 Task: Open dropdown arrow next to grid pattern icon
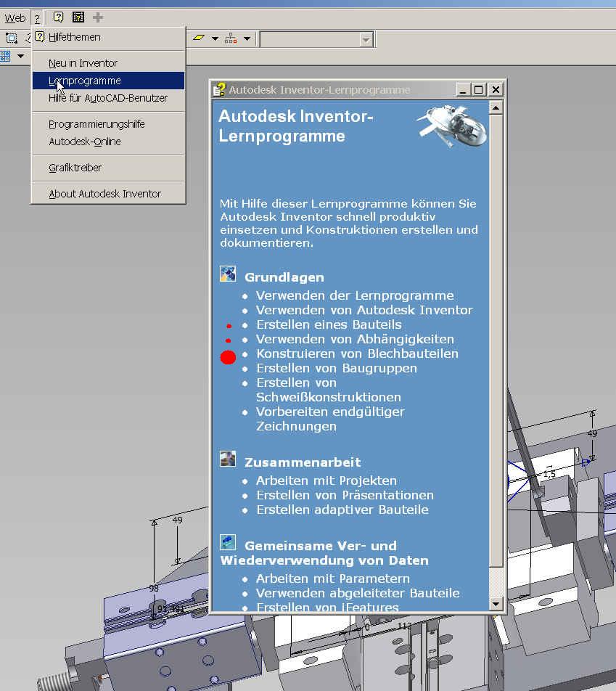(x=21, y=56)
